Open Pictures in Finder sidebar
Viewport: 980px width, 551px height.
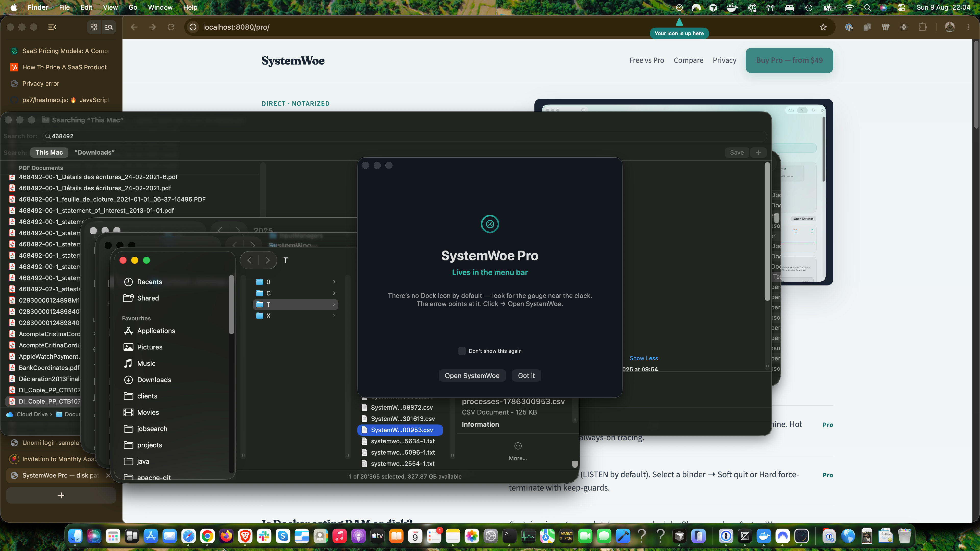tap(150, 347)
